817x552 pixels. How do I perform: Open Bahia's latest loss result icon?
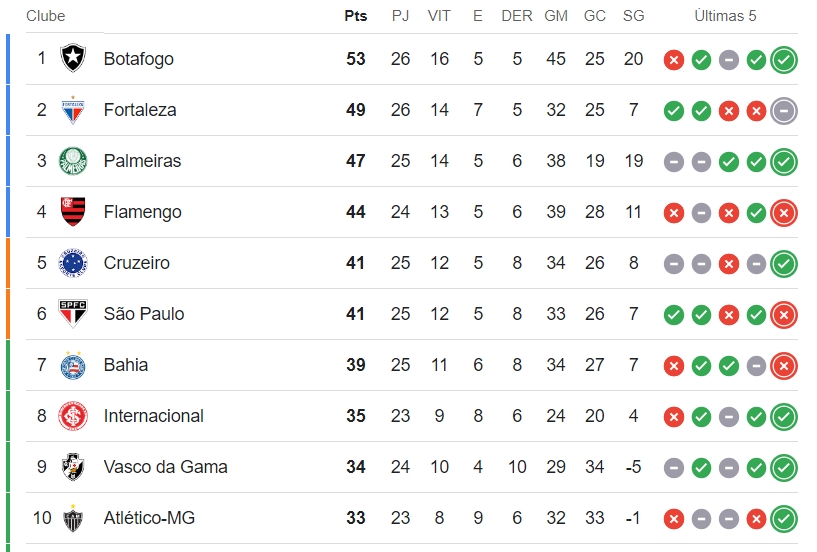pyautogui.click(x=784, y=366)
